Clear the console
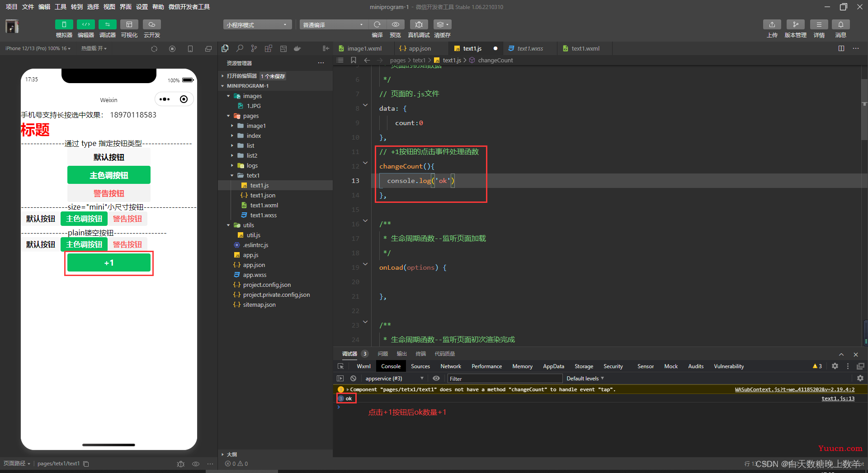The width and height of the screenshot is (868, 473). click(x=354, y=379)
